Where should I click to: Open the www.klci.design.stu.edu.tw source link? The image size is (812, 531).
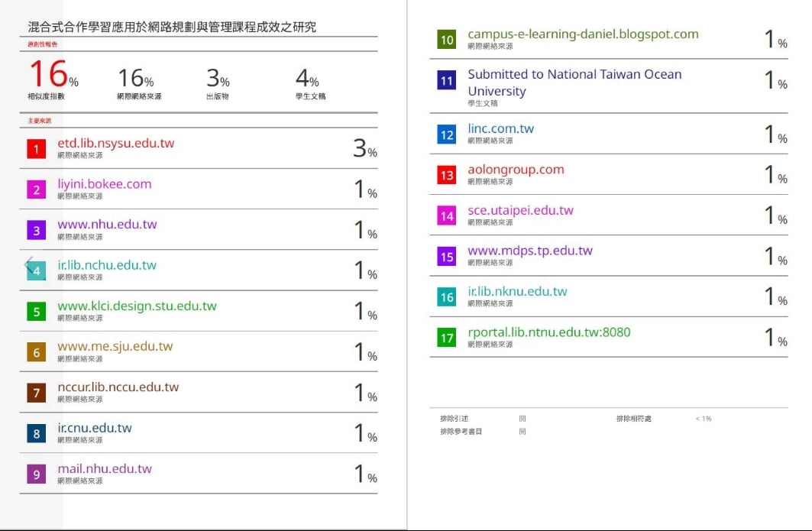pyautogui.click(x=137, y=306)
